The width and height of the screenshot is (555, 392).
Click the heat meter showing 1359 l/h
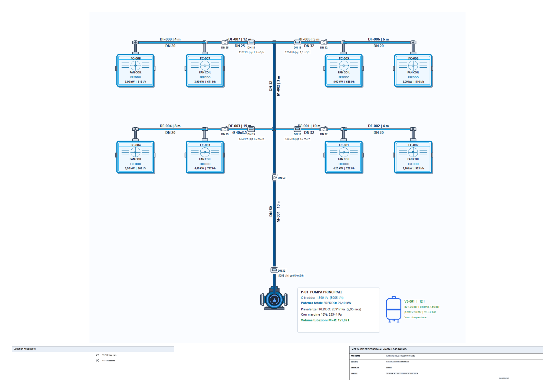pos(251,129)
